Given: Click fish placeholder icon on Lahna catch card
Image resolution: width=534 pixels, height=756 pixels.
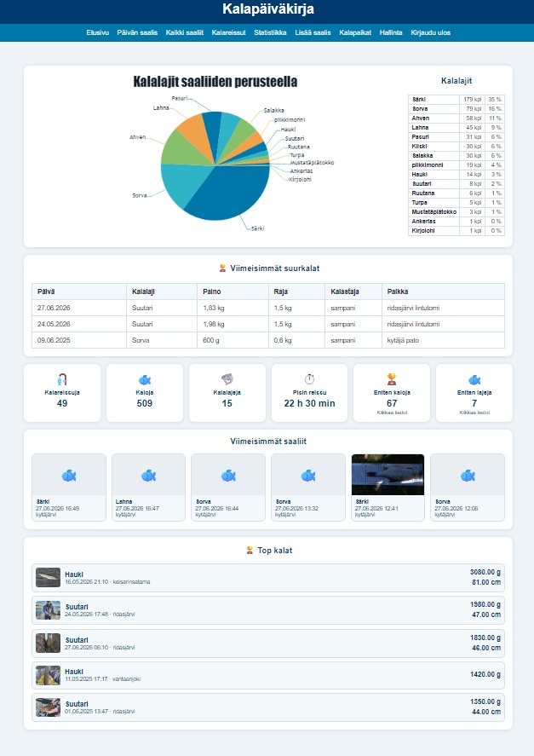Looking at the screenshot, I should point(148,476).
